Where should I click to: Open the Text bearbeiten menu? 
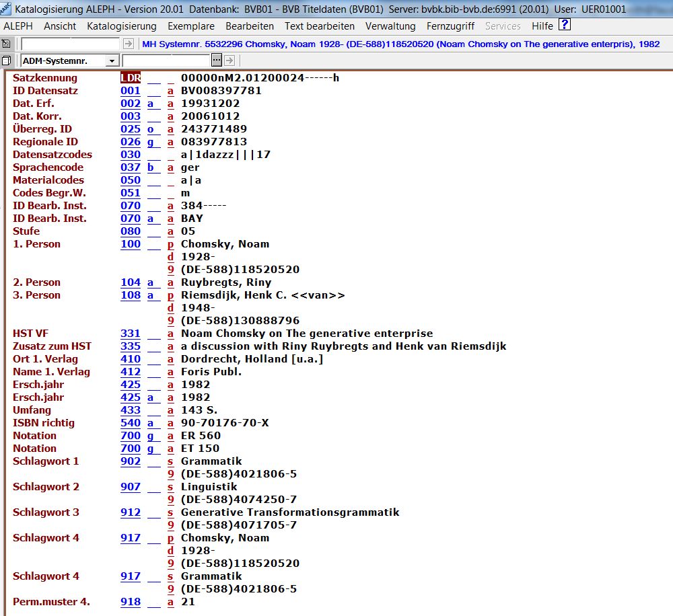pos(319,26)
